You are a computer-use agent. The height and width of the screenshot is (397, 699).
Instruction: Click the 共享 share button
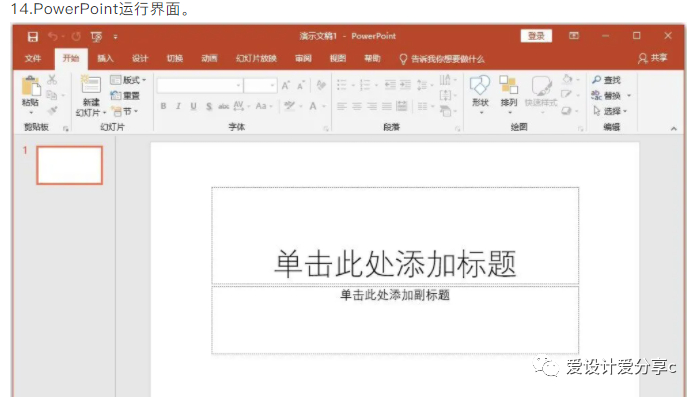click(x=653, y=58)
